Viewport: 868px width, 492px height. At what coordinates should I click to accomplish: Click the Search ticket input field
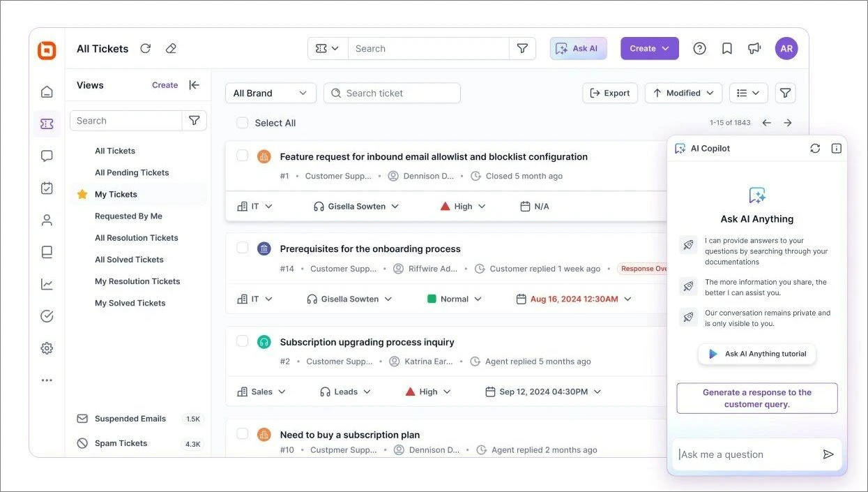click(392, 93)
